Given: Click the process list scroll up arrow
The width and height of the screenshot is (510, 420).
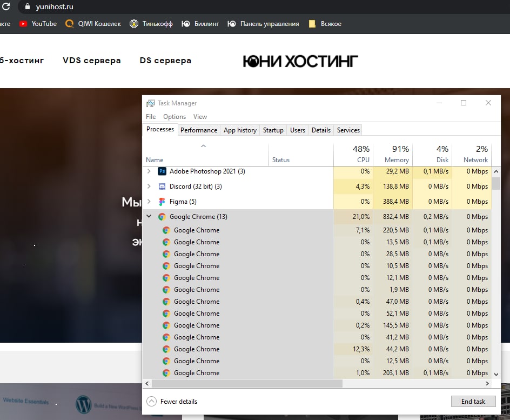Looking at the screenshot, I should [x=496, y=171].
